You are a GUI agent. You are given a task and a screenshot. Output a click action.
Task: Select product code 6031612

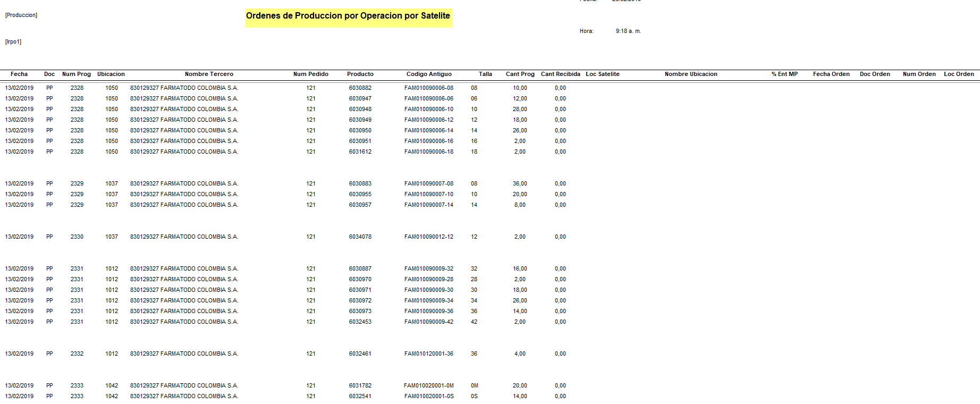tap(360, 151)
